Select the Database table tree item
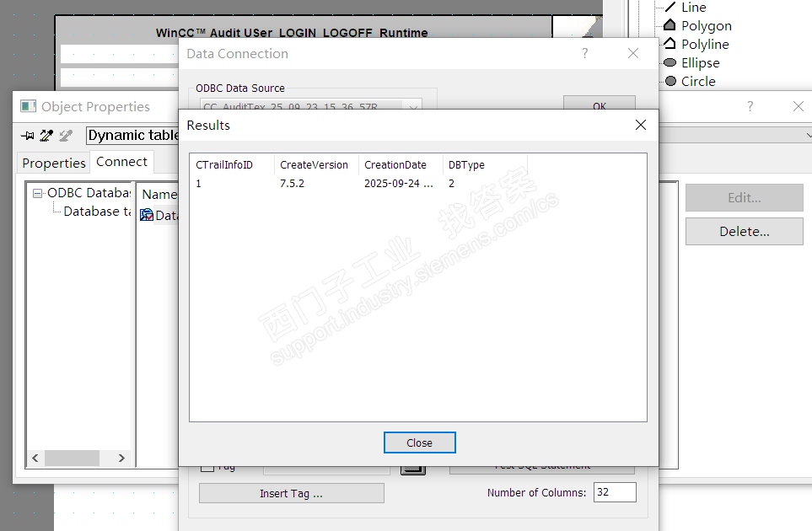Screen dimensions: 812x531 point(97,212)
